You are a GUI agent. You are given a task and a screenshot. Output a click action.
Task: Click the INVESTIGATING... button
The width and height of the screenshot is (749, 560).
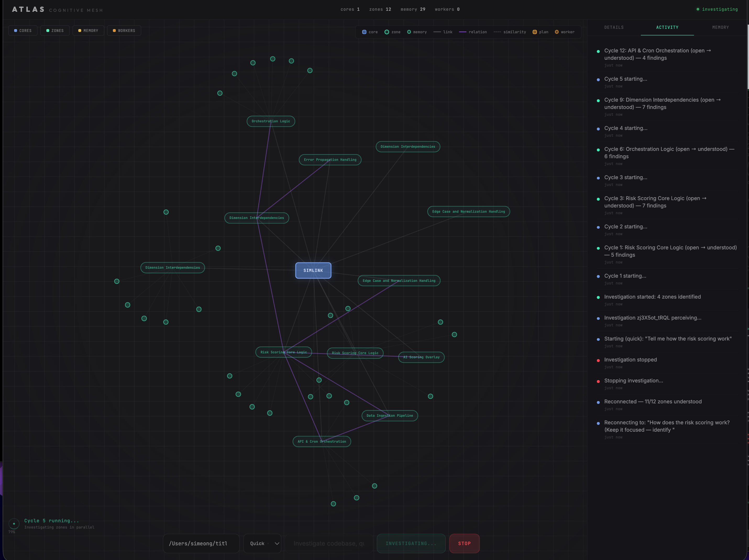pyautogui.click(x=411, y=543)
